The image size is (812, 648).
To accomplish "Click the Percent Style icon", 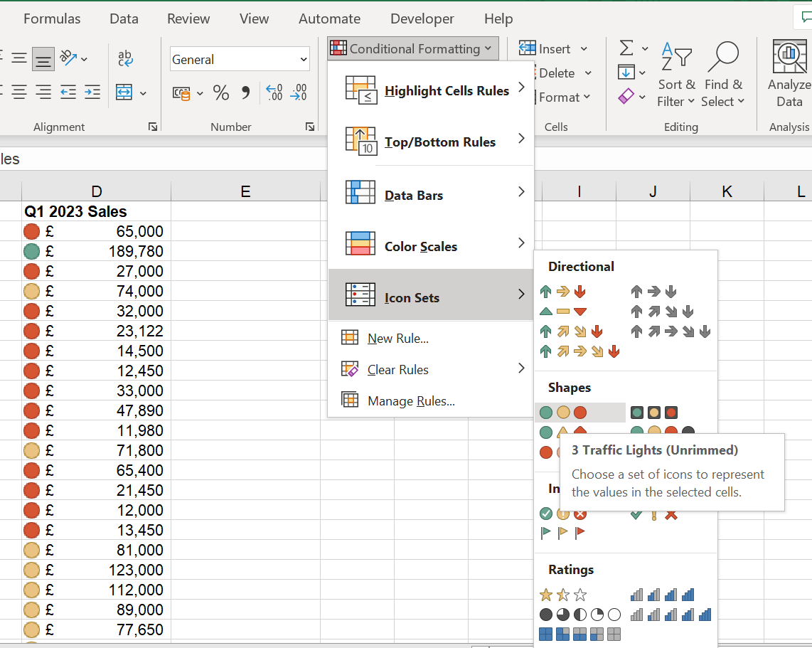I will 221,92.
